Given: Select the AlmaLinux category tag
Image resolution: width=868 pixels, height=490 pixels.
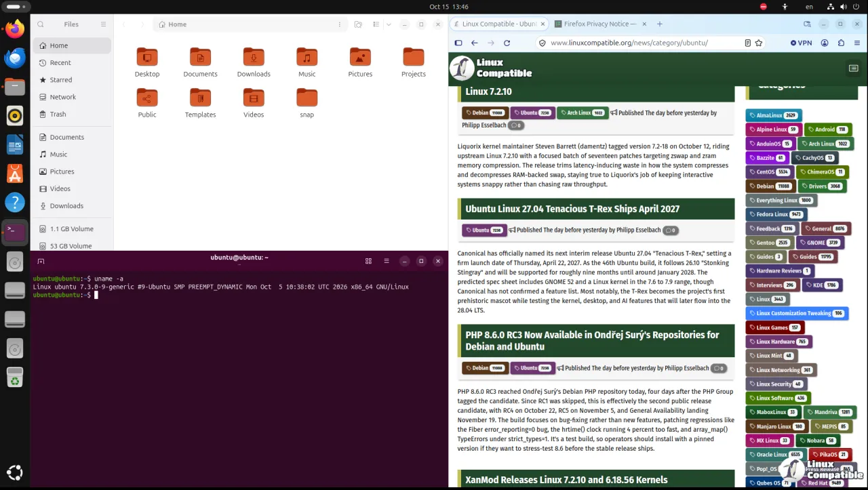Looking at the screenshot, I should coord(774,115).
